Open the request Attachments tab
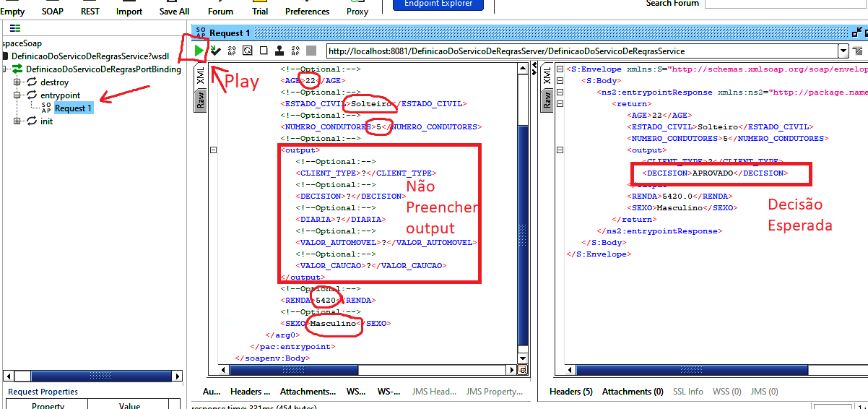The image size is (868, 409). click(308, 391)
